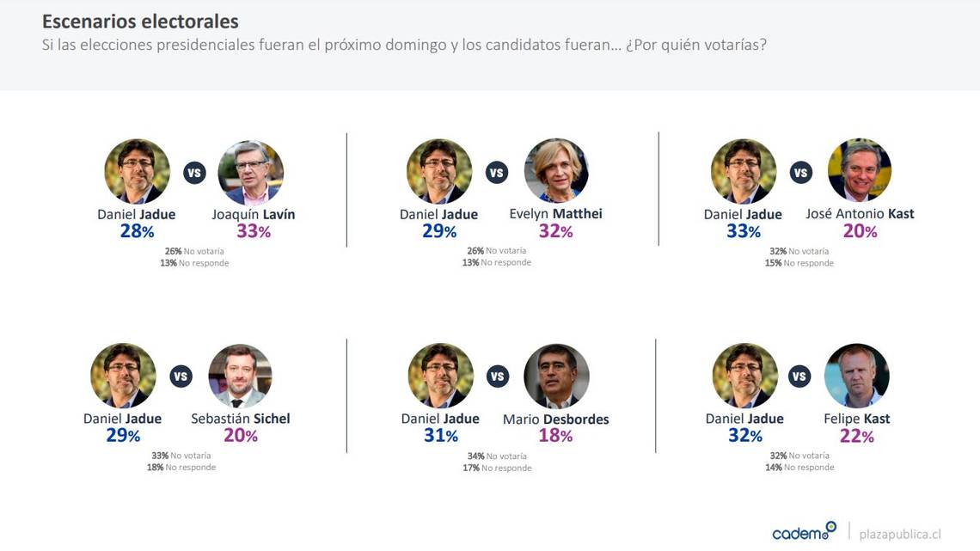The image size is (980, 551).
Task: Click the VS badge beside Evelyn Matthei
Action: pos(497,173)
